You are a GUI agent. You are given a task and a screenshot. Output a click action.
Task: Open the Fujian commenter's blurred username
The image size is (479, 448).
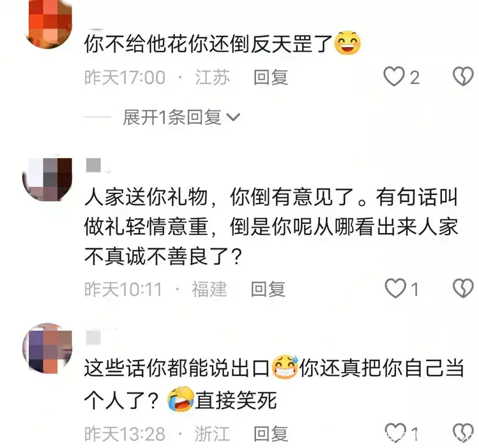click(x=93, y=165)
